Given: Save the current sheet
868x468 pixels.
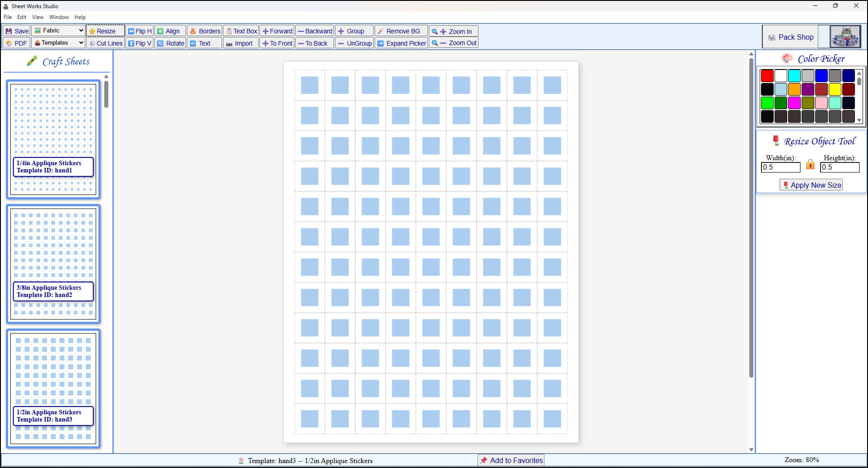Looking at the screenshot, I should tap(16, 31).
